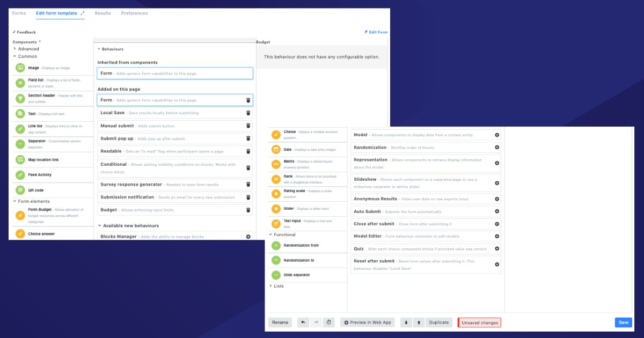The height and width of the screenshot is (338, 644).
Task: Click the trash icon for Budget behaviour
Action: [x=248, y=210]
